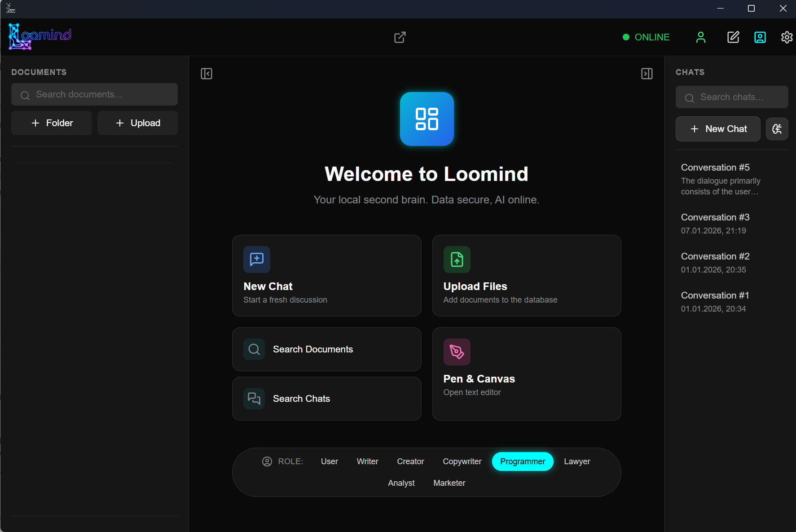This screenshot has width=796, height=532.
Task: Open Conversation #3
Action: [x=715, y=217]
